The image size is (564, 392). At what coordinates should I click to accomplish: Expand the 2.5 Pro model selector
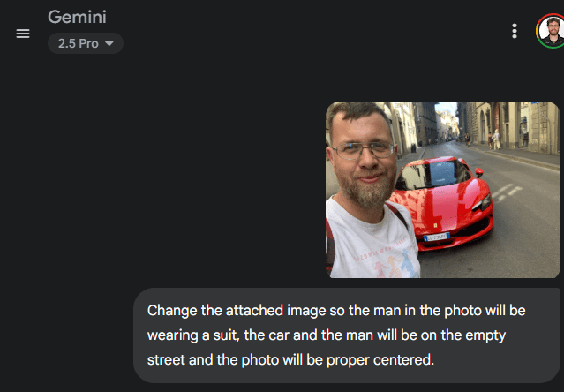click(x=86, y=43)
